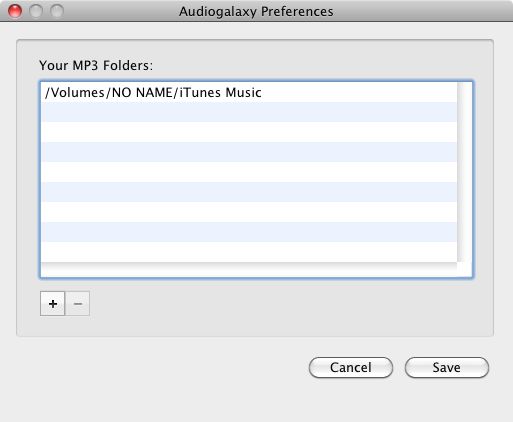Click the "Your MP3 Folders:" label
Screen dimensions: 513x422
click(x=96, y=65)
